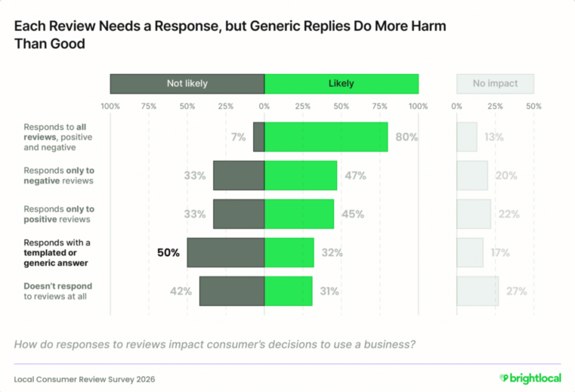Select the 47% green bar for negative reviews
Image resolution: width=575 pixels, height=392 pixels.
301,175
